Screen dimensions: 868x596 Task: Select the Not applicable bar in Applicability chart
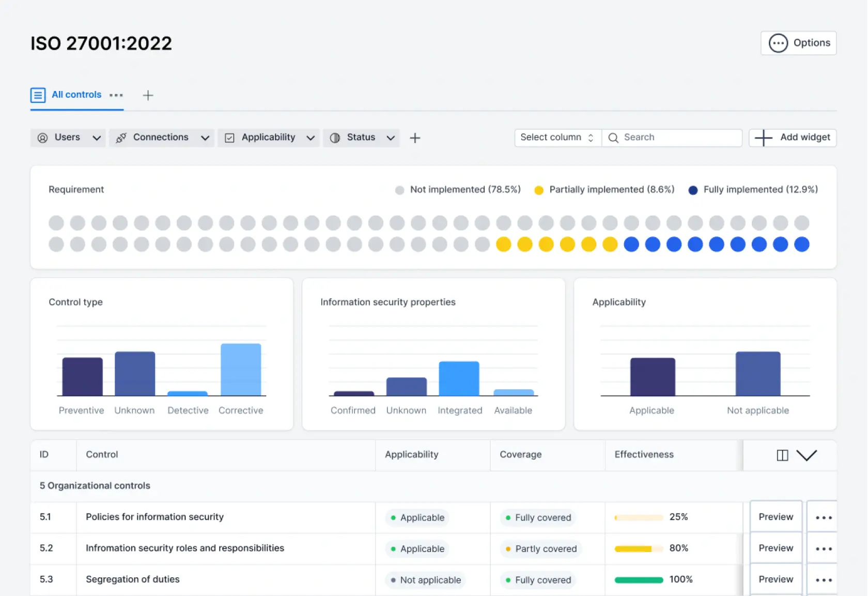click(758, 374)
